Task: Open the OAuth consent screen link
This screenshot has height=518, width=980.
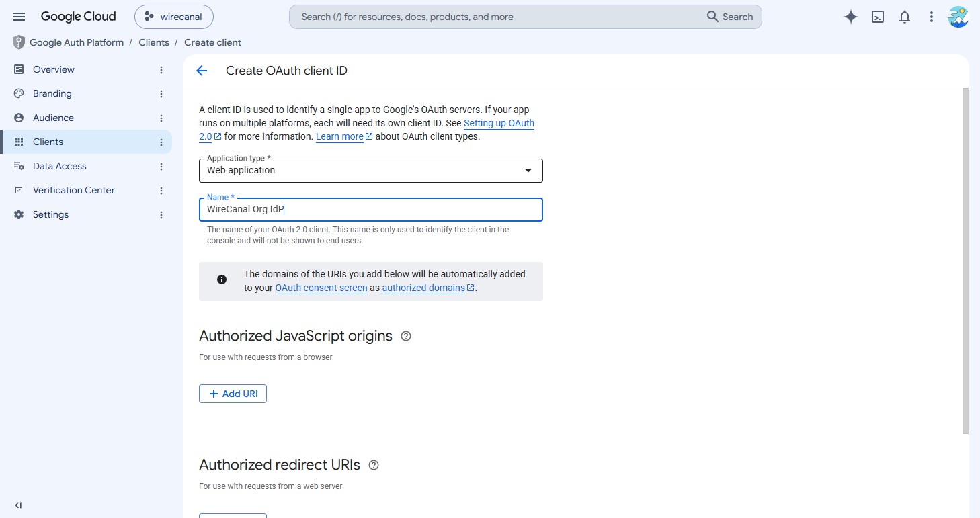Action: click(x=321, y=288)
